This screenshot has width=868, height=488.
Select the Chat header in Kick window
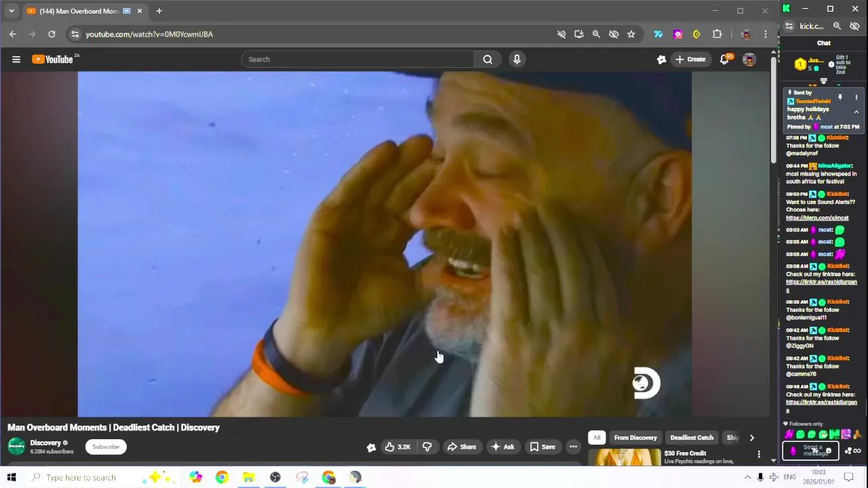click(823, 43)
